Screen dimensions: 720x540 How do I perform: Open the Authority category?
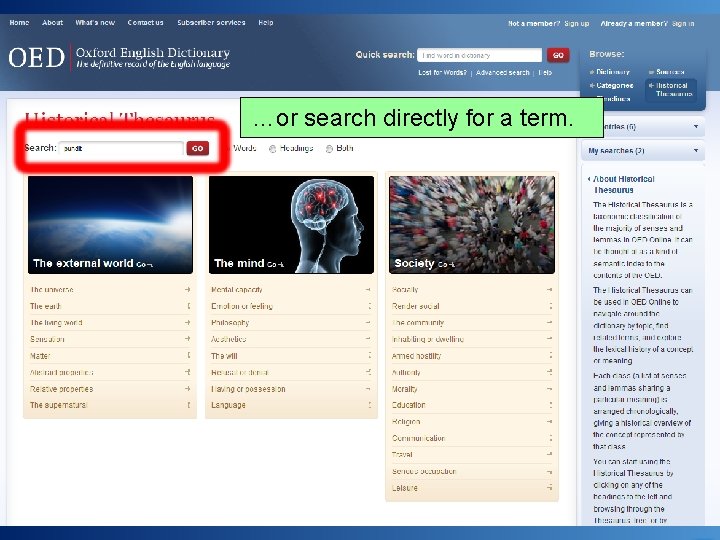click(406, 372)
